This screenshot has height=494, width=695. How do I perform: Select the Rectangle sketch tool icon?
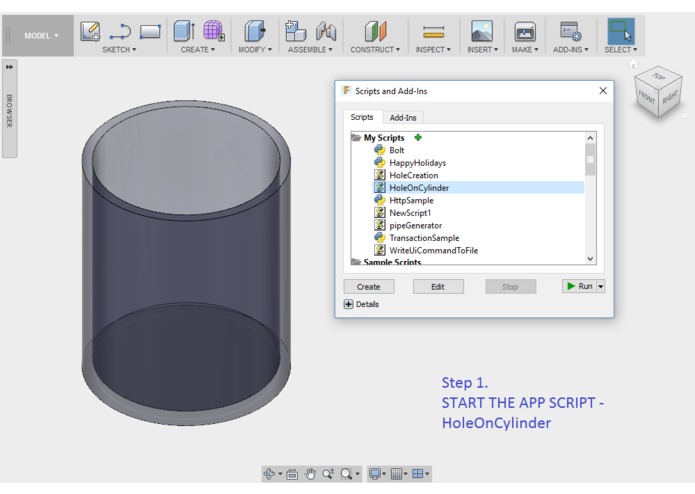(150, 32)
